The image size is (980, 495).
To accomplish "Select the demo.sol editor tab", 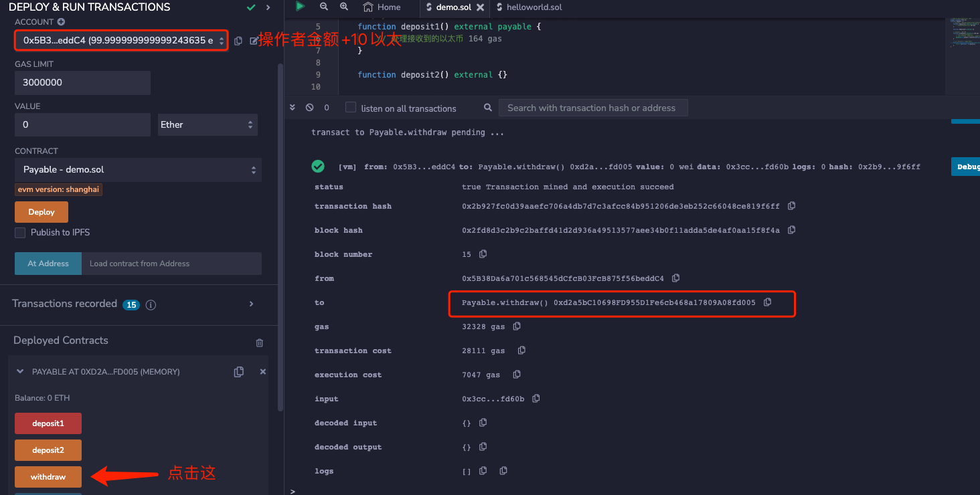I will point(454,7).
